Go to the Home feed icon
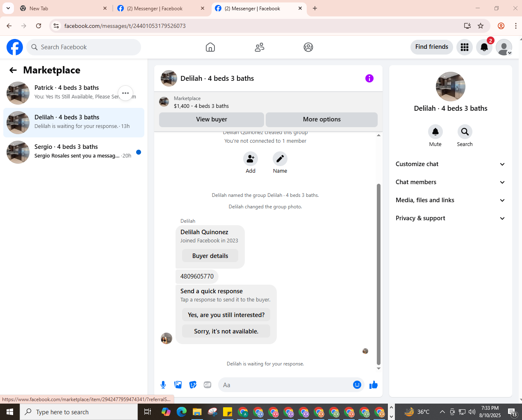Image resolution: width=522 pixels, height=420 pixels. click(x=210, y=47)
